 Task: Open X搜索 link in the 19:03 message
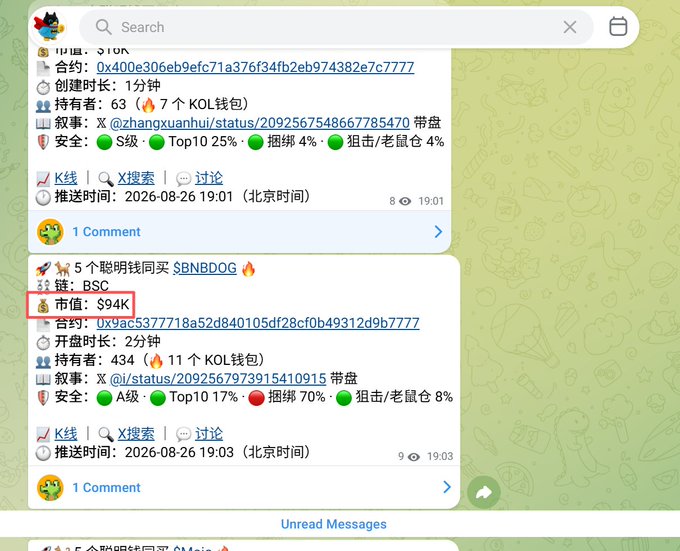click(136, 434)
